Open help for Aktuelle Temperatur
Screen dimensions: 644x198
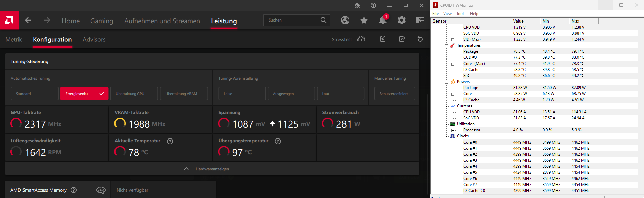170,141
